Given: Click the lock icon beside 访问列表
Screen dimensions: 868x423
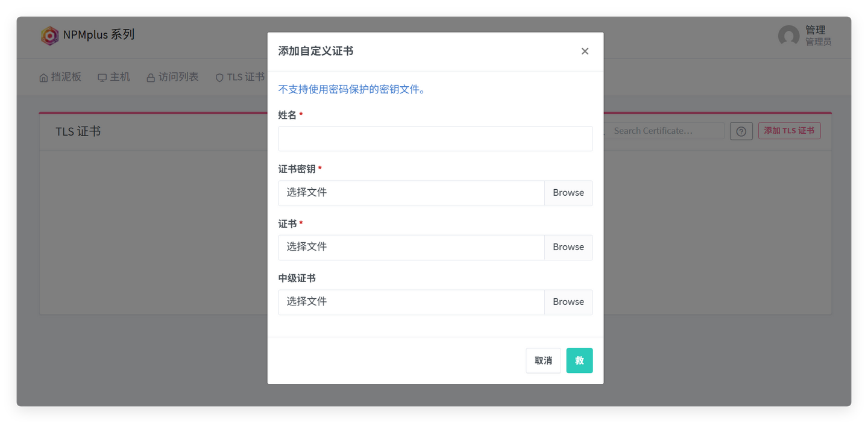Looking at the screenshot, I should (x=149, y=77).
